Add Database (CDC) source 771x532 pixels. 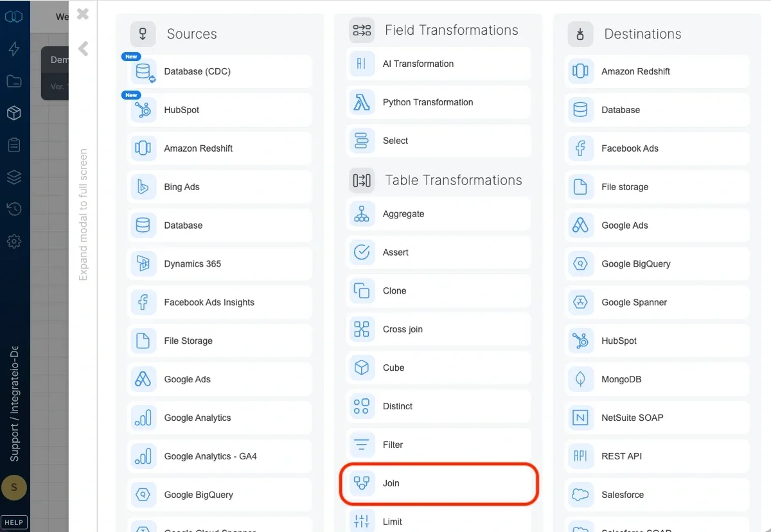[x=220, y=71]
